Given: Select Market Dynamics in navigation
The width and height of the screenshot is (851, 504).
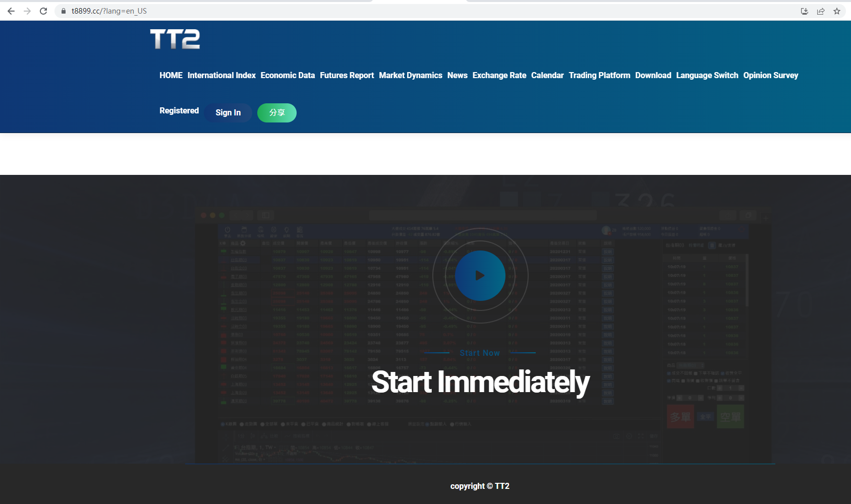Looking at the screenshot, I should click(x=411, y=75).
